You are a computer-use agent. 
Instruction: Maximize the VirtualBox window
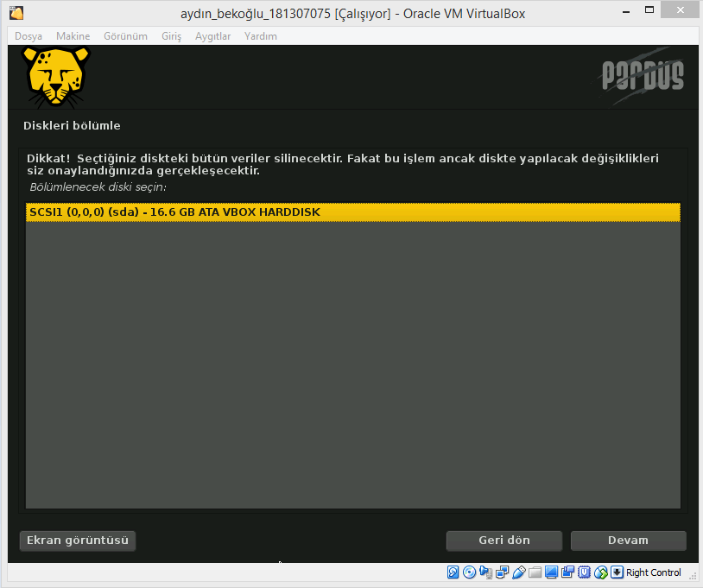click(x=649, y=10)
